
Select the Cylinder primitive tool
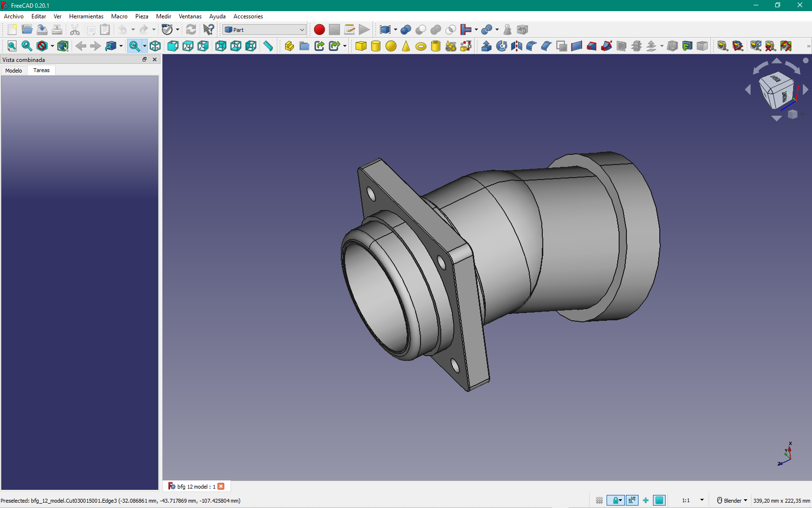(376, 46)
